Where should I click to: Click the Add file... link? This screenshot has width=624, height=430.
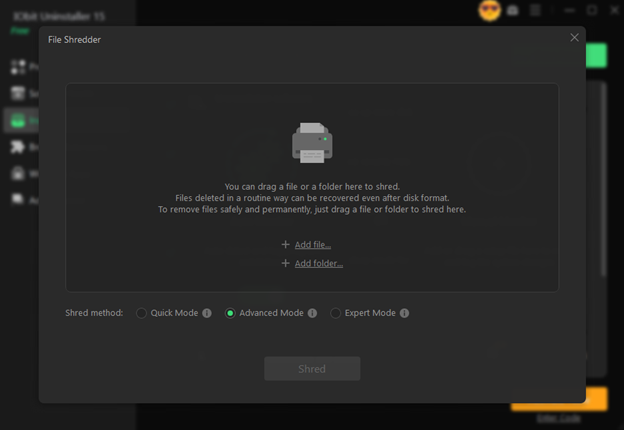click(312, 245)
